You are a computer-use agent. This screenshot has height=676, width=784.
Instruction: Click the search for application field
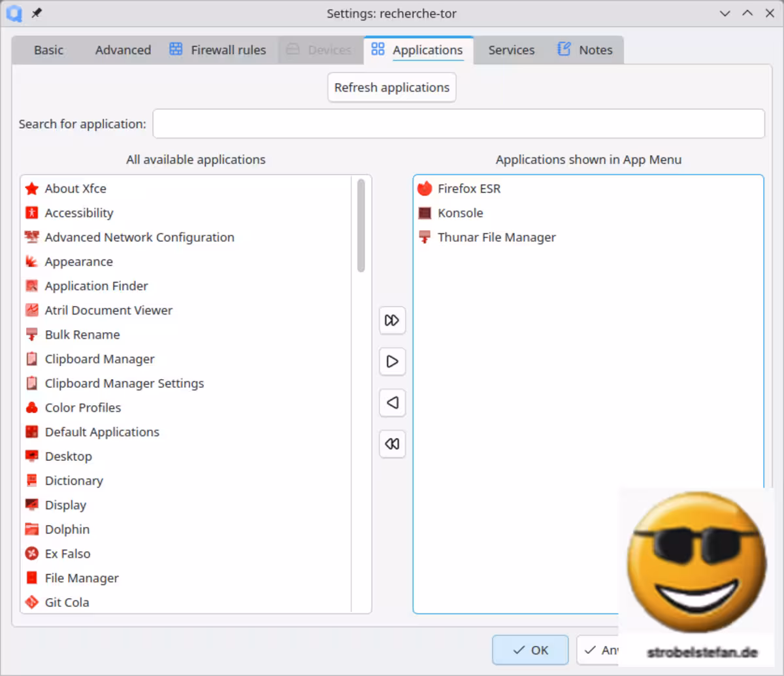pos(457,124)
